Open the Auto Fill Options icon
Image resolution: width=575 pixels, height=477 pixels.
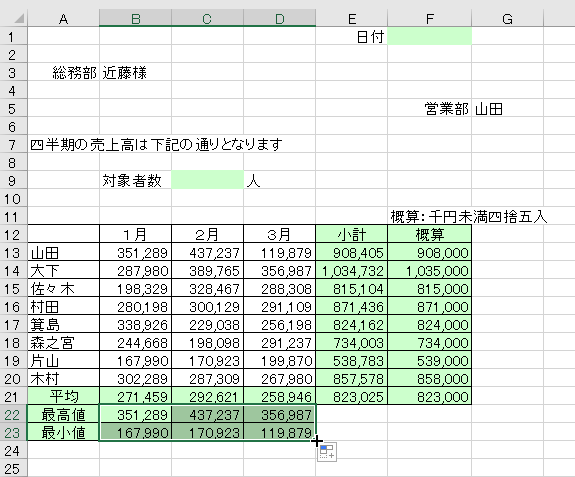pyautogui.click(x=327, y=452)
